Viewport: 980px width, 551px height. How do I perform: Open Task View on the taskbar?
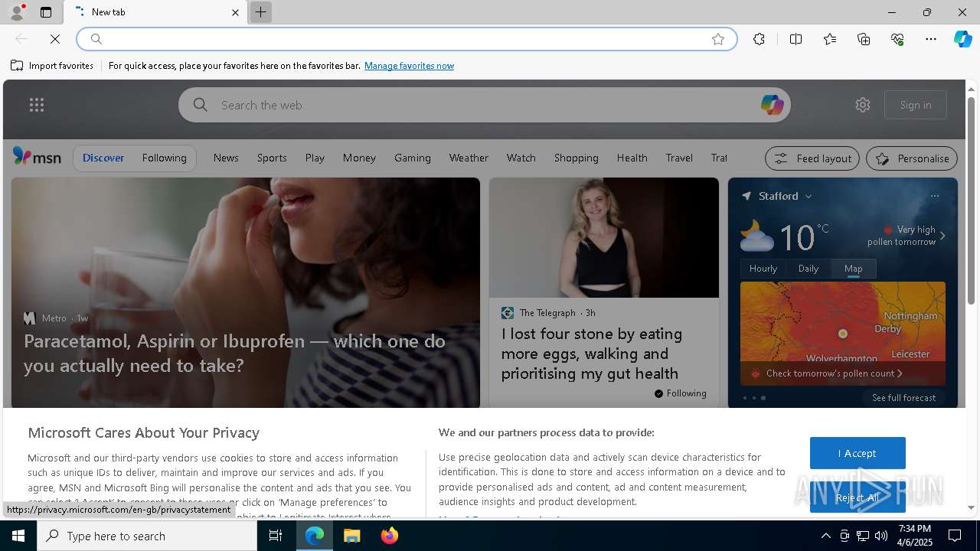(276, 536)
